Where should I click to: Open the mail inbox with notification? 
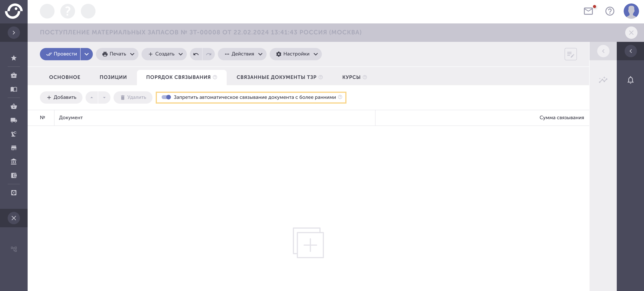pos(588,11)
